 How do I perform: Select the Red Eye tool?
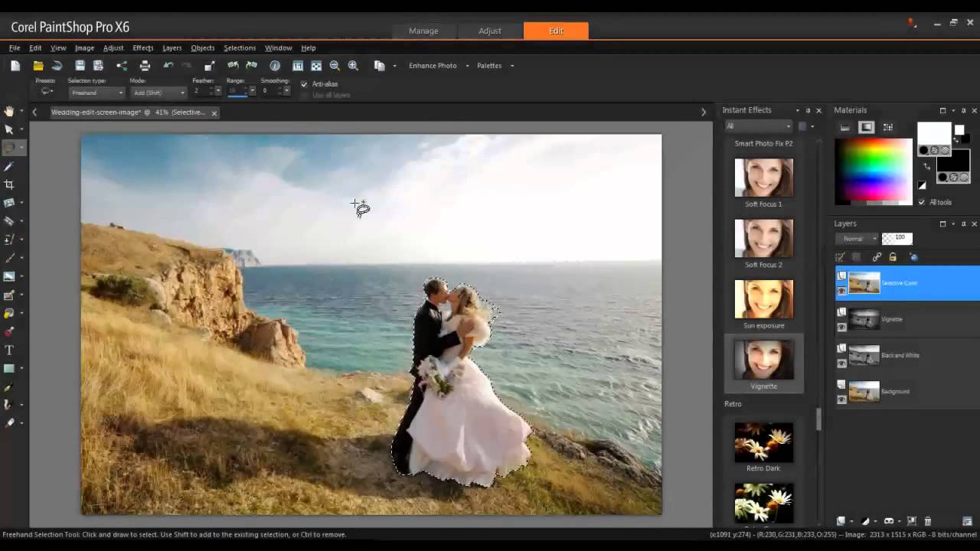click(x=9, y=331)
